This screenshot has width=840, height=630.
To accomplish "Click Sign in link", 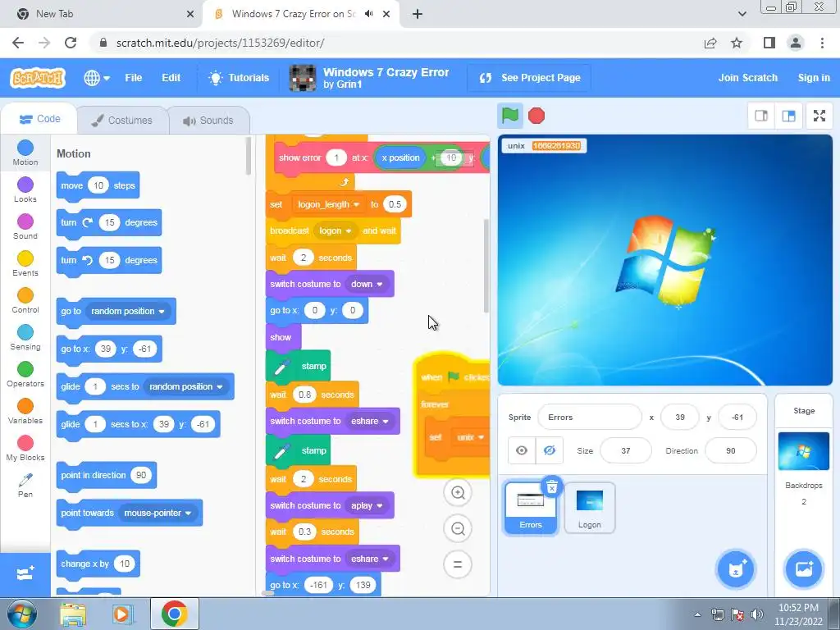I will 813,78.
